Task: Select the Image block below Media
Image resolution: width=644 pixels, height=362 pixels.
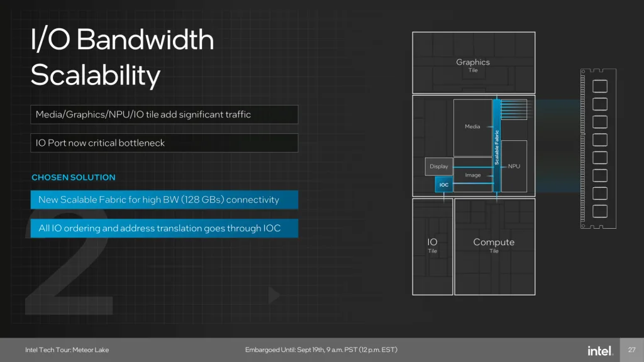Action: point(472,175)
